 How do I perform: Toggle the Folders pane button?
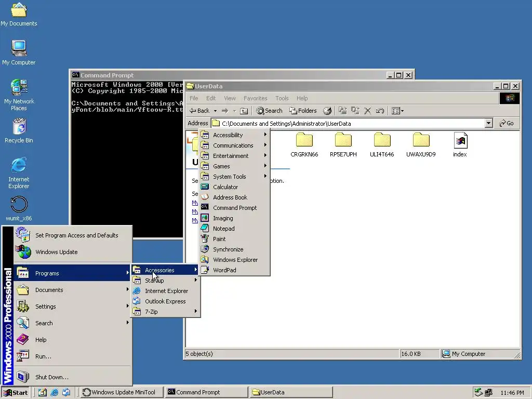tap(303, 111)
